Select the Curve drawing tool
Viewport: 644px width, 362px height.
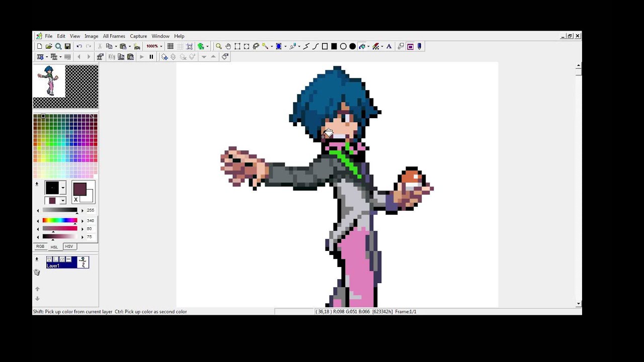[x=315, y=46]
